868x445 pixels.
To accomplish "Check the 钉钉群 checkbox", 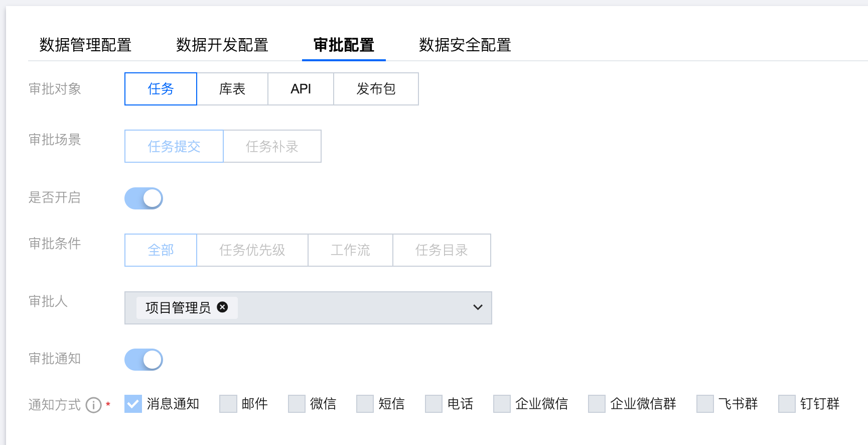I will coord(787,404).
